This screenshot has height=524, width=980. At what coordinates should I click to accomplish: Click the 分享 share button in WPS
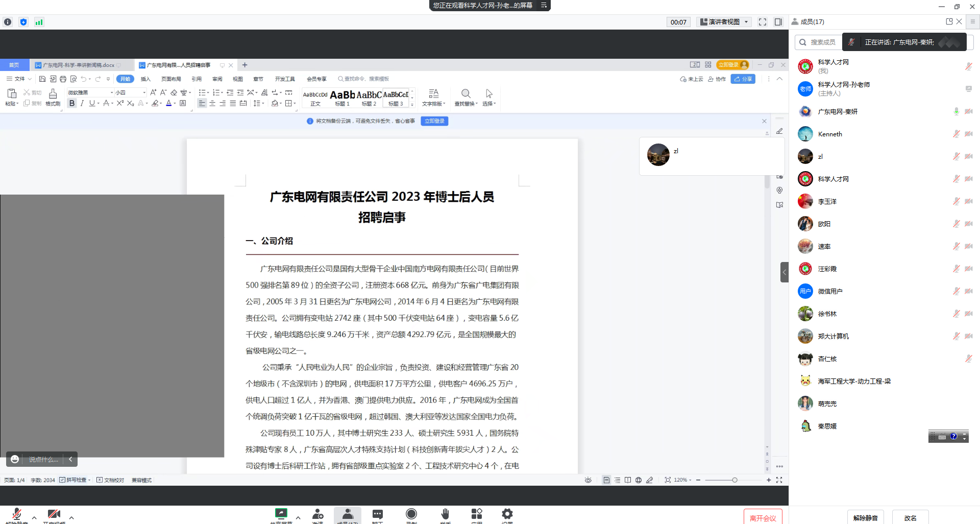743,79
